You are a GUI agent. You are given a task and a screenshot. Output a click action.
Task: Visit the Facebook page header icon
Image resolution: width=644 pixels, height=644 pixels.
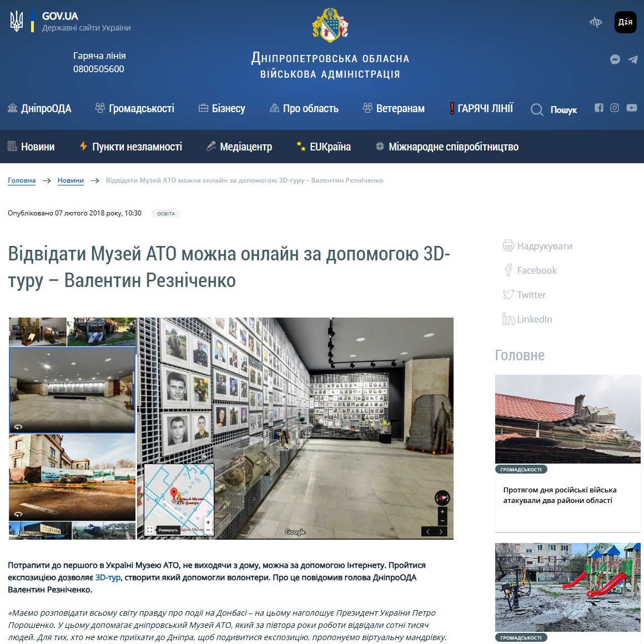pos(598,108)
